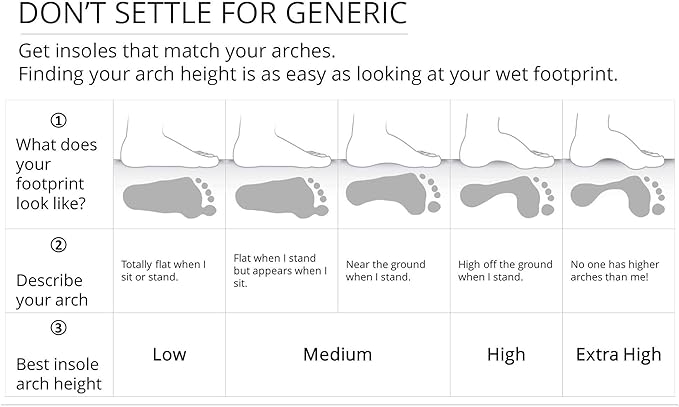The image size is (679, 407).
Task: Click the 'No one has higher arches than me!' text
Action: (610, 271)
